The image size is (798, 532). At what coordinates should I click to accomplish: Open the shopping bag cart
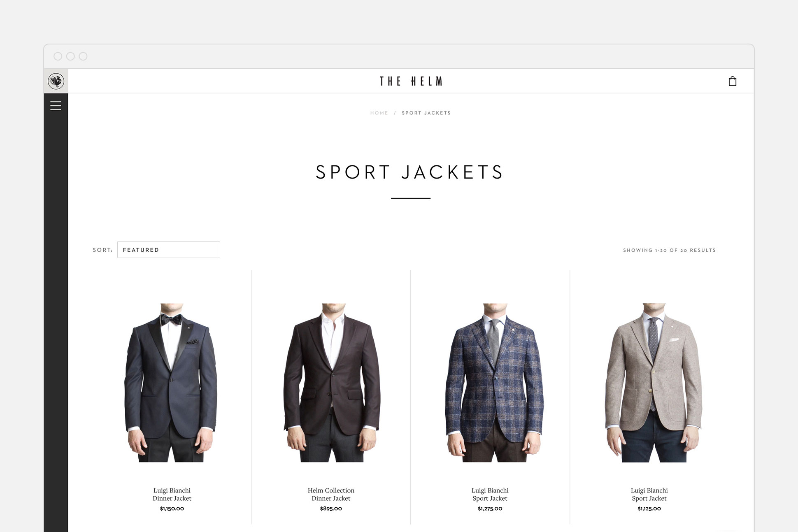tap(733, 81)
